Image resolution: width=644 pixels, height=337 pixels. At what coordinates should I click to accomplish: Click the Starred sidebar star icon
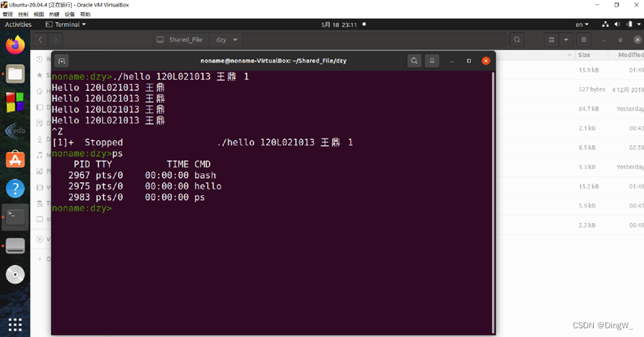(x=39, y=75)
